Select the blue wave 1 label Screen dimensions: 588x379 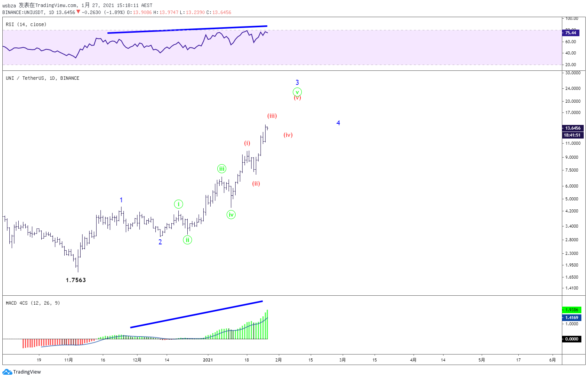pyautogui.click(x=121, y=200)
